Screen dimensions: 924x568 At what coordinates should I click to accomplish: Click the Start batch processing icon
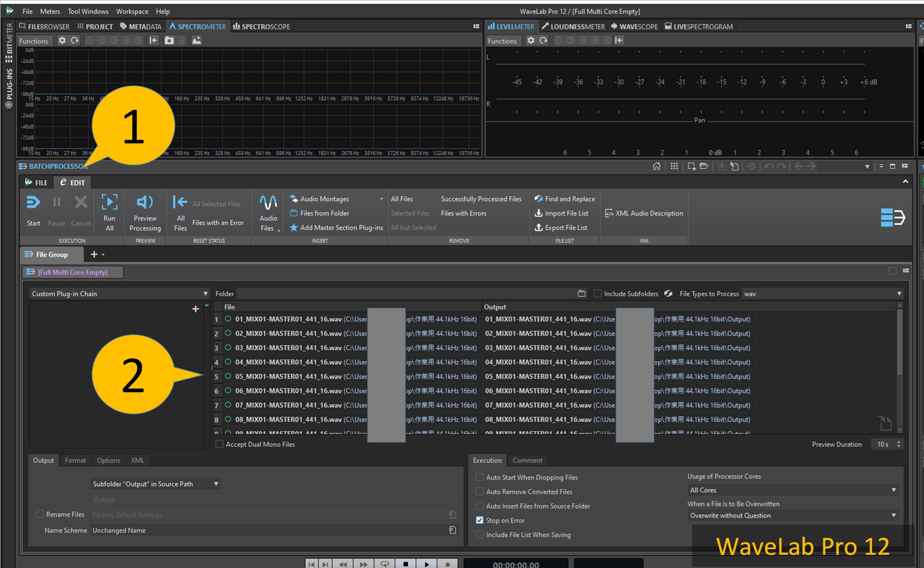pos(33,203)
